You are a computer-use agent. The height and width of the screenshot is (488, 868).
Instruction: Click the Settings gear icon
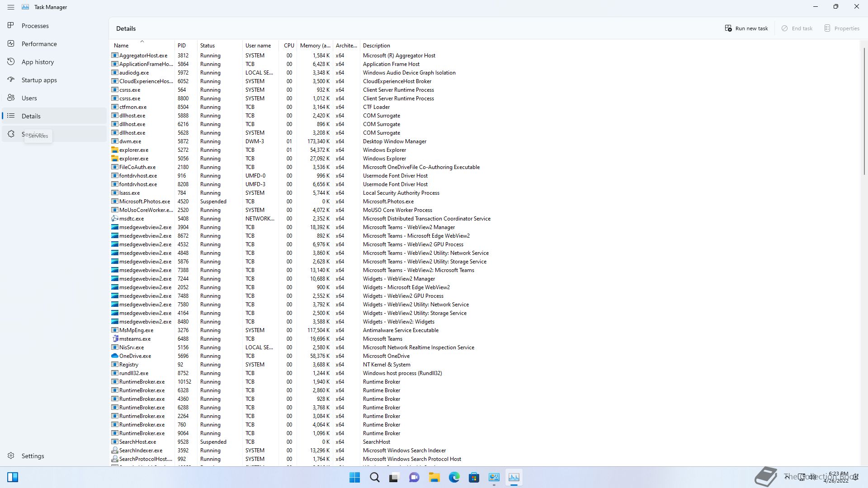11,456
